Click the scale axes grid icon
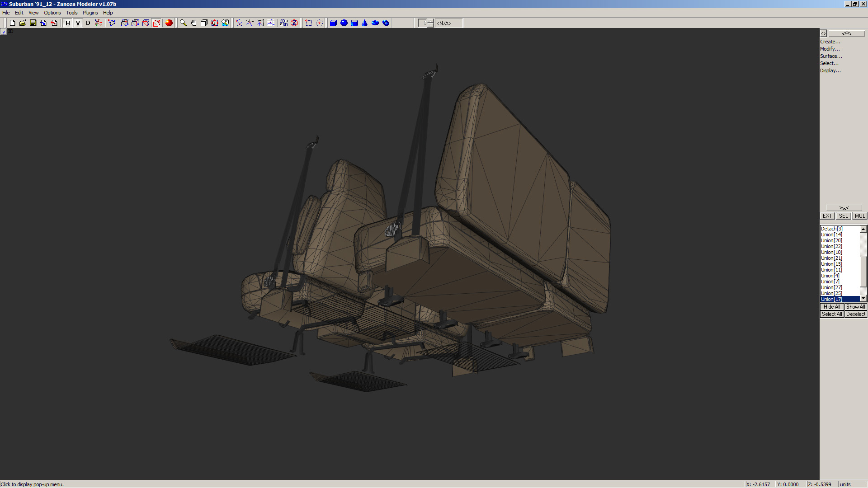Viewport: 868px width, 488px height. [x=271, y=23]
